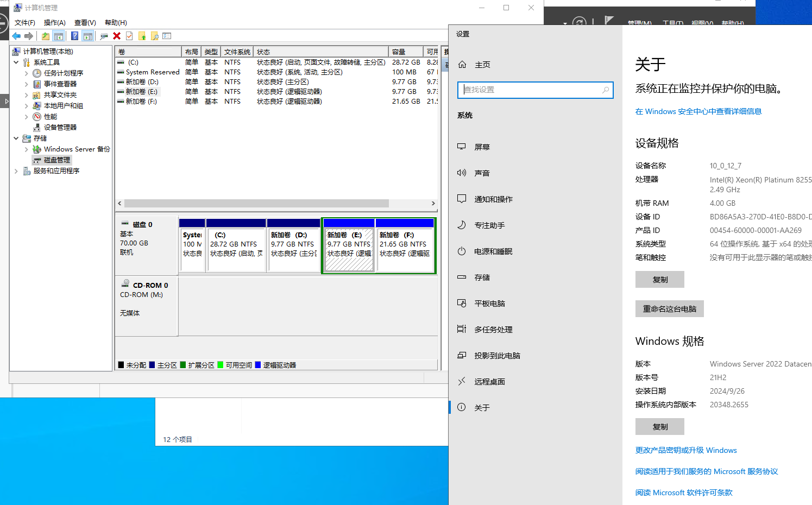Toggle the show/hide action pane icon
812x505 pixels.
tap(88, 36)
